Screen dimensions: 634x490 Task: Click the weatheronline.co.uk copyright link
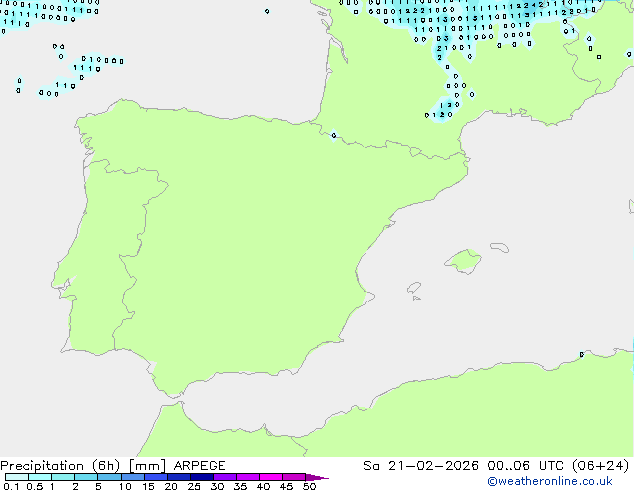[x=549, y=481]
